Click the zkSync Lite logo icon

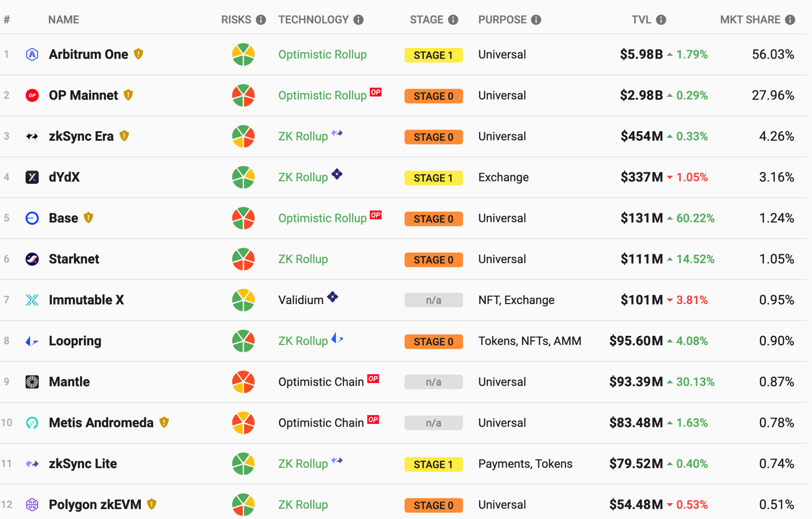click(x=32, y=463)
